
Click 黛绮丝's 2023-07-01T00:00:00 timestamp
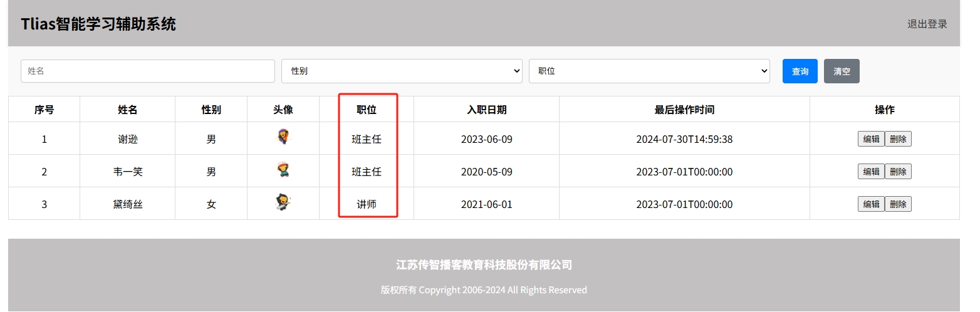[684, 204]
